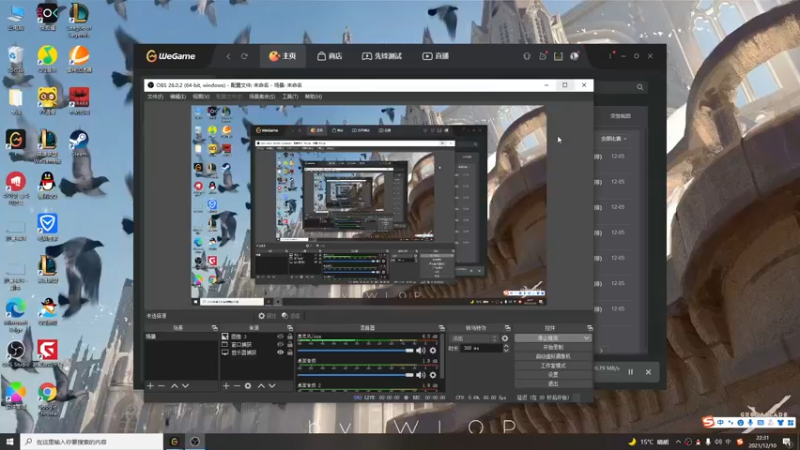Open transition properties gear
The height and width of the screenshot is (450, 800).
pos(505,338)
